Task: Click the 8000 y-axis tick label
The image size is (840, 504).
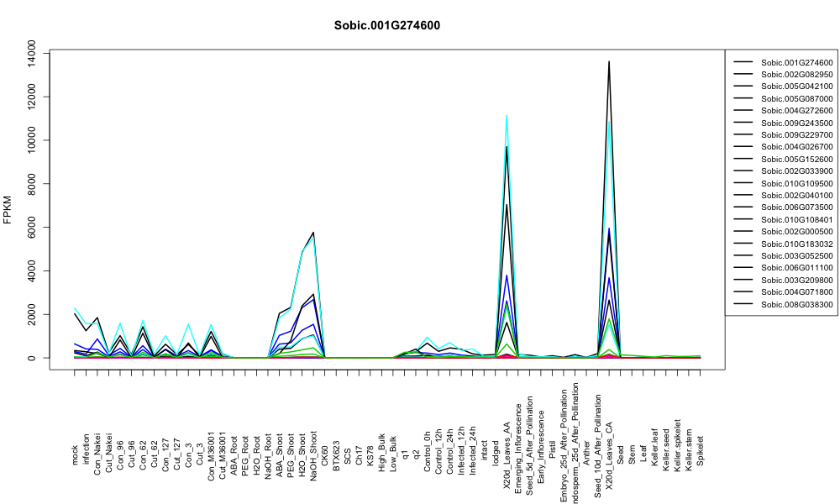Action: coord(32,184)
